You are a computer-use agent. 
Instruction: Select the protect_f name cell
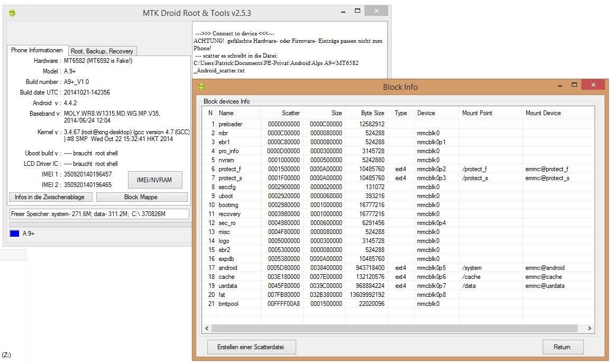(230, 169)
